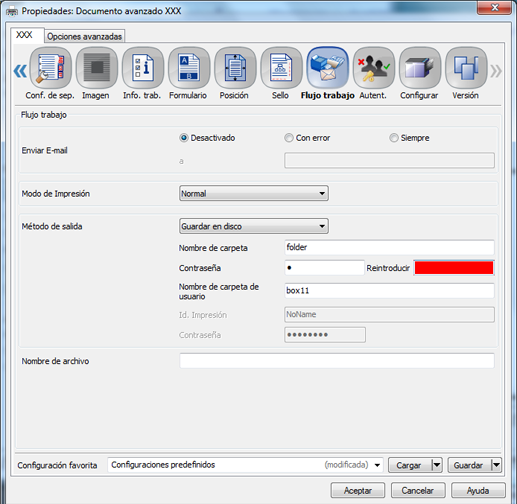Image resolution: width=517 pixels, height=504 pixels.
Task: Open the Conf. de sep. settings icon
Action: click(50, 68)
